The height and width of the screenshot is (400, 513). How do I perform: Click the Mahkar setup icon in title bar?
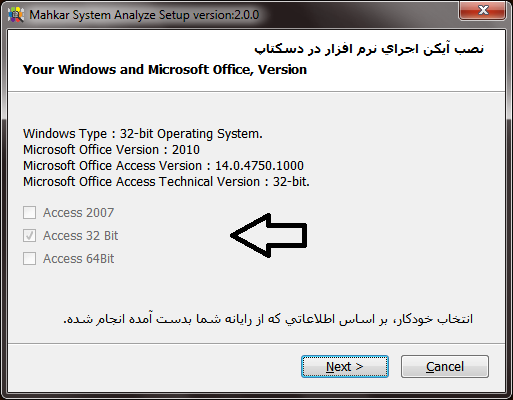(x=16, y=15)
